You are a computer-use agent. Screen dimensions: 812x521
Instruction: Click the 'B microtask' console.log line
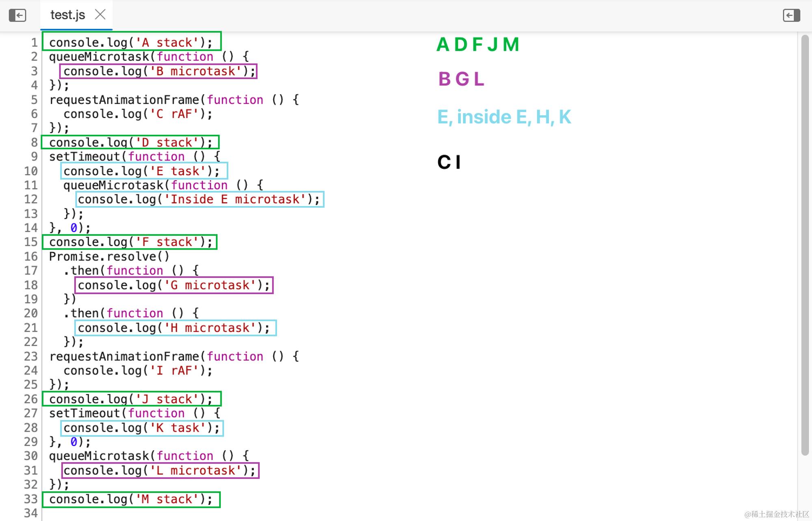(x=158, y=71)
